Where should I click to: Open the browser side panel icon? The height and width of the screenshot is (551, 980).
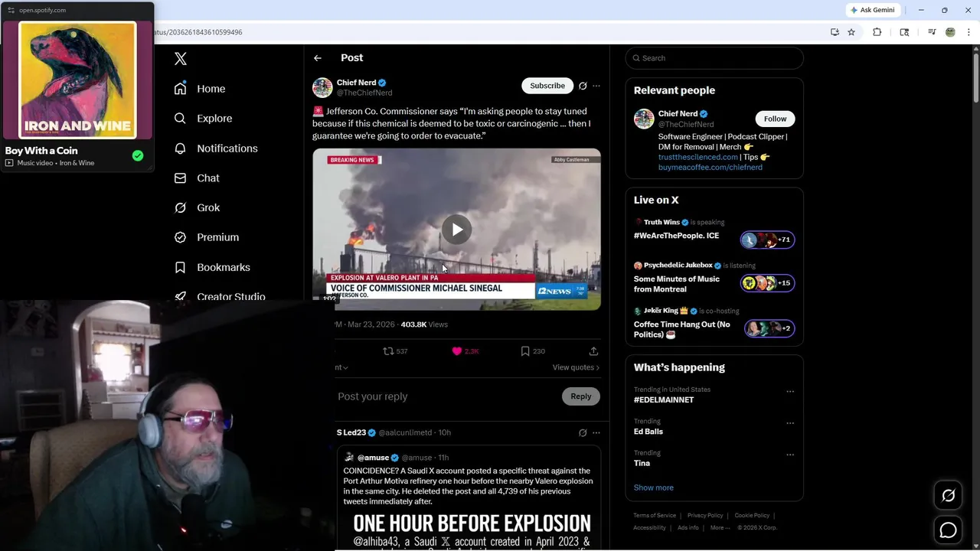904,32
